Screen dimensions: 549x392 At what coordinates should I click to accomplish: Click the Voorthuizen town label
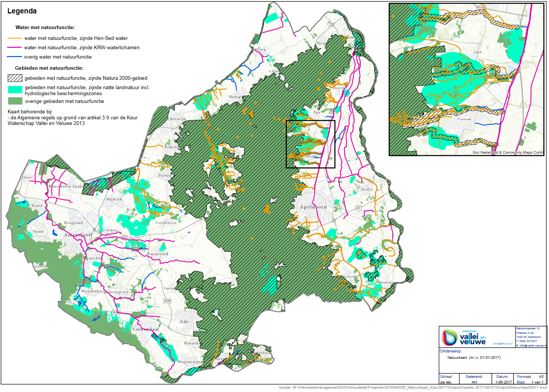[x=166, y=223]
